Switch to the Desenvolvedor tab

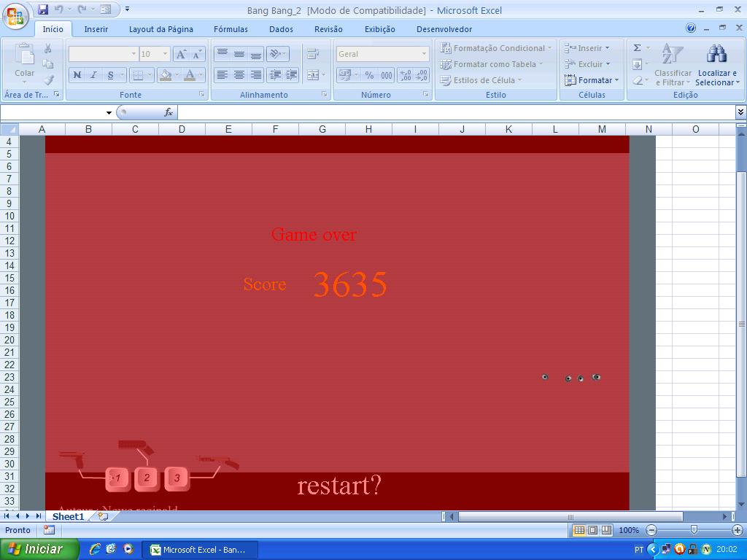tap(444, 29)
